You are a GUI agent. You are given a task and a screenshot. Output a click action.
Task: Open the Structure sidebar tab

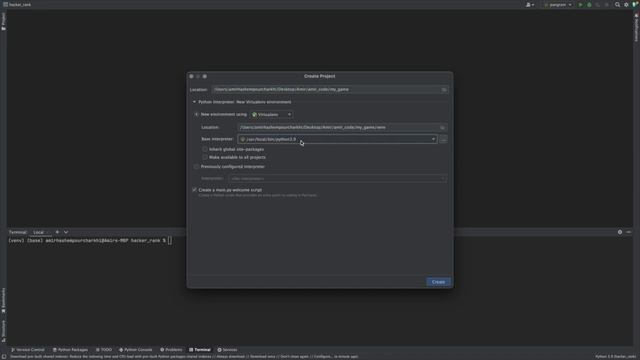3,331
